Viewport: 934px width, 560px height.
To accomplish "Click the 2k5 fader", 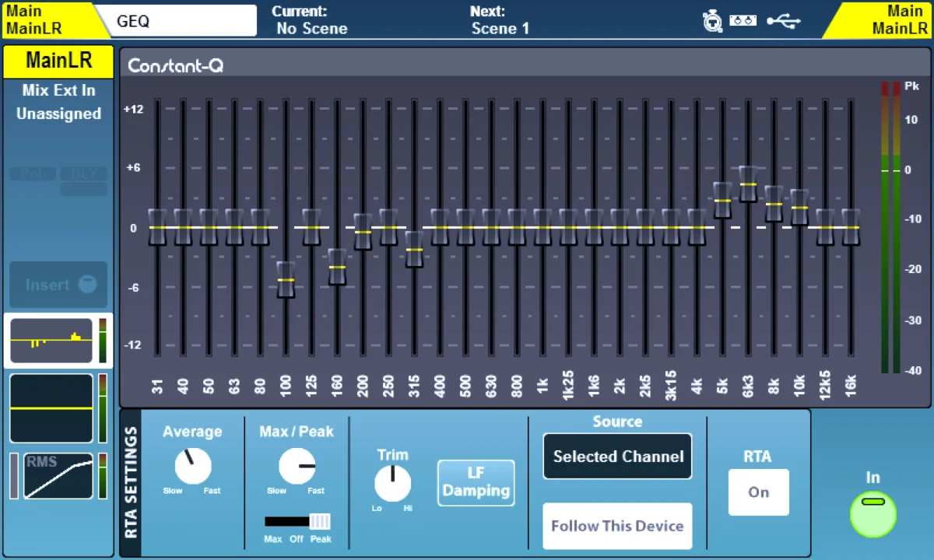I will pos(645,227).
